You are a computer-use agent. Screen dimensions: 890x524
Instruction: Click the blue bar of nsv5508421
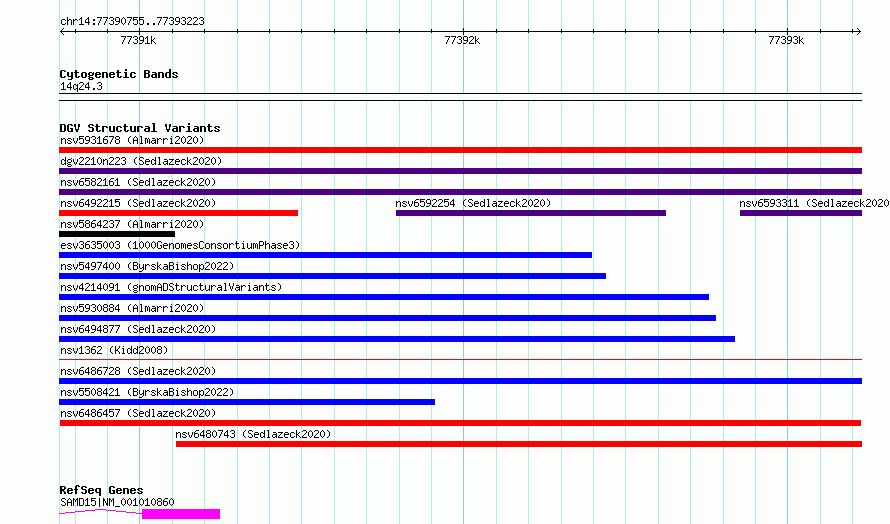[x=247, y=402]
